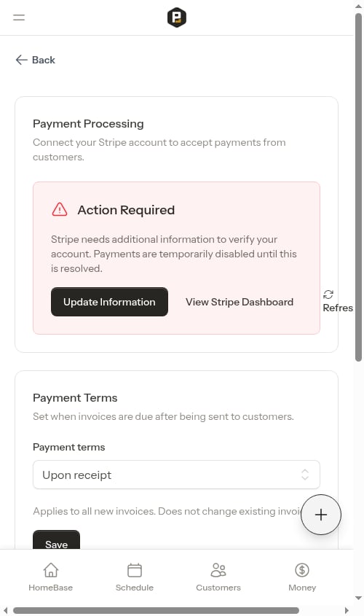Click the red warning triangle icon
The height and width of the screenshot is (616, 364).
pos(60,209)
